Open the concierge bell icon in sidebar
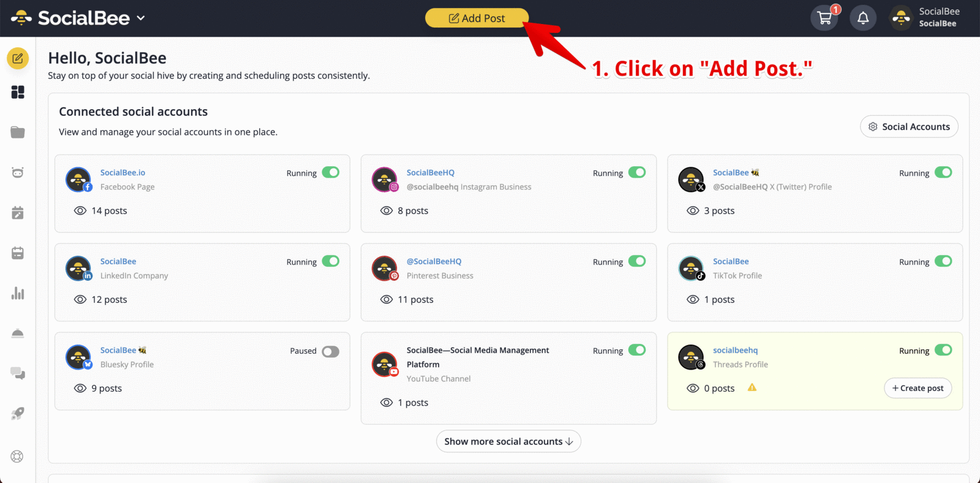This screenshot has width=980, height=483. click(18, 333)
